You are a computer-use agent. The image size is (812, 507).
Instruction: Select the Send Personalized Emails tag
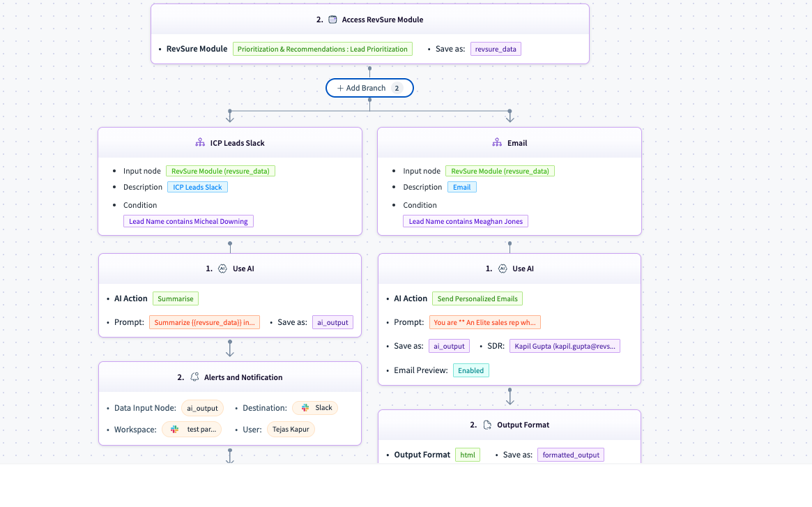click(477, 298)
